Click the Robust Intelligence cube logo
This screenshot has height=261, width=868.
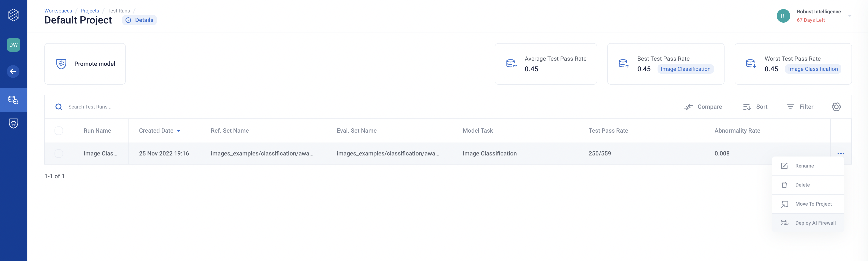coord(14,15)
